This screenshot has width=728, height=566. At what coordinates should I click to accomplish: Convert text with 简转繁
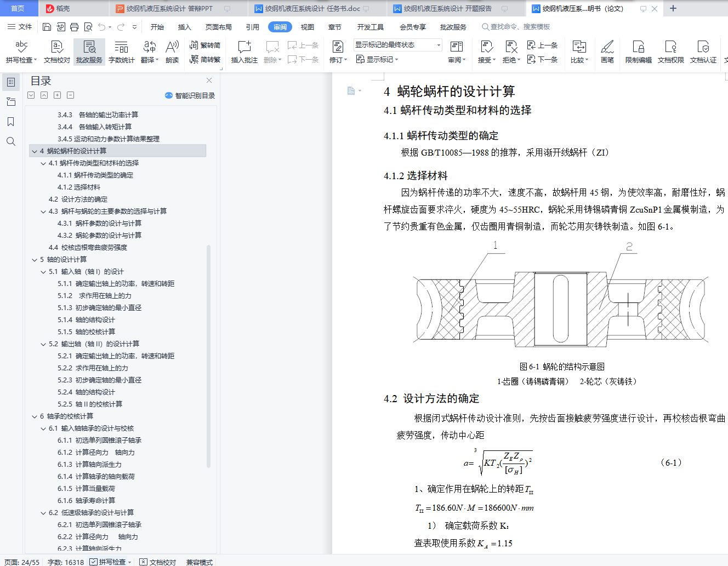click(205, 59)
